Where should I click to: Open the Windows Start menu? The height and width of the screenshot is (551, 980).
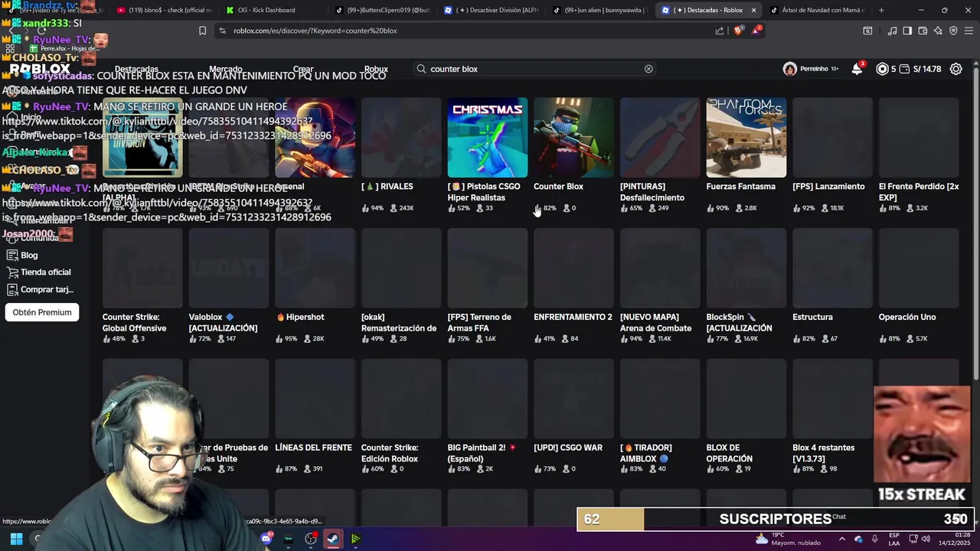(x=16, y=539)
